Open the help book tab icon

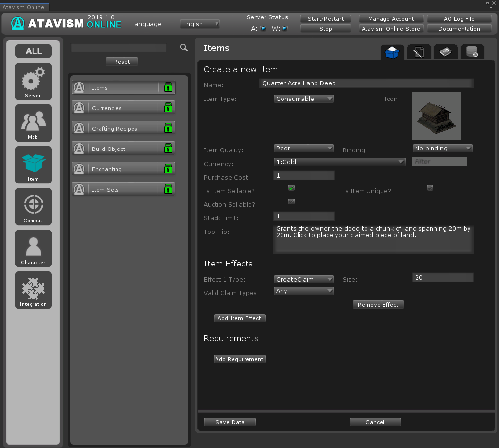click(445, 51)
